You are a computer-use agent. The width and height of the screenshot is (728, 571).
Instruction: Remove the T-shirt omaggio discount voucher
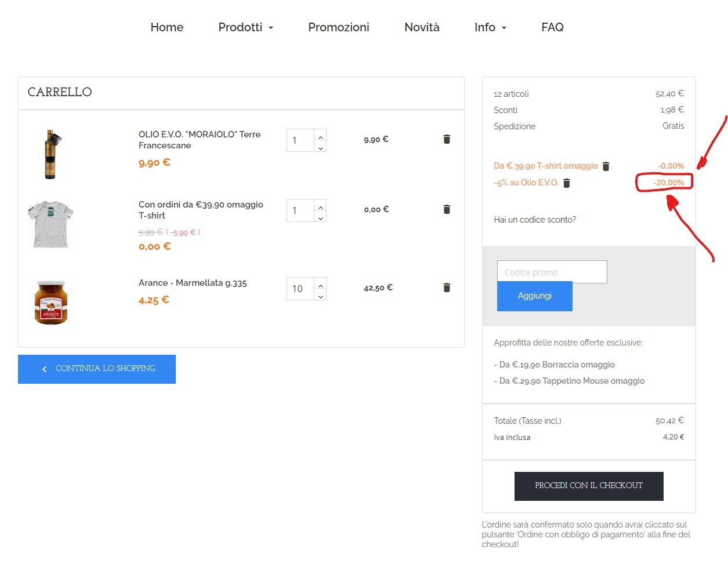click(x=606, y=166)
